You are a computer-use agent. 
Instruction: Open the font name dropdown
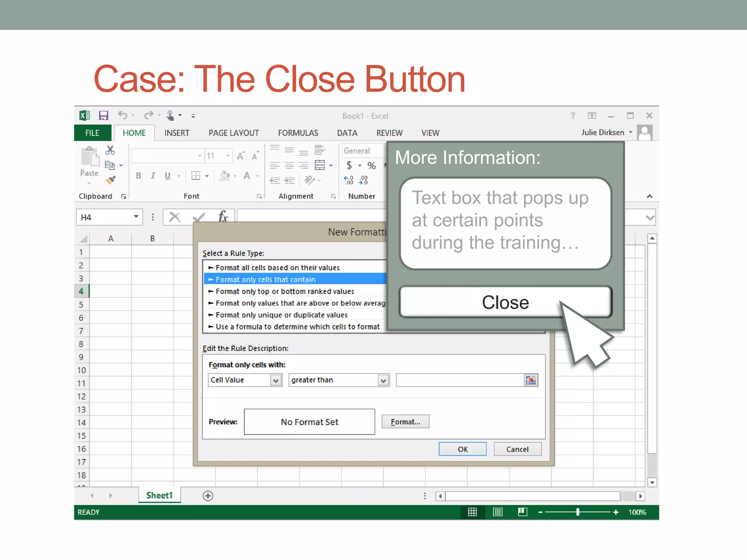tap(200, 156)
